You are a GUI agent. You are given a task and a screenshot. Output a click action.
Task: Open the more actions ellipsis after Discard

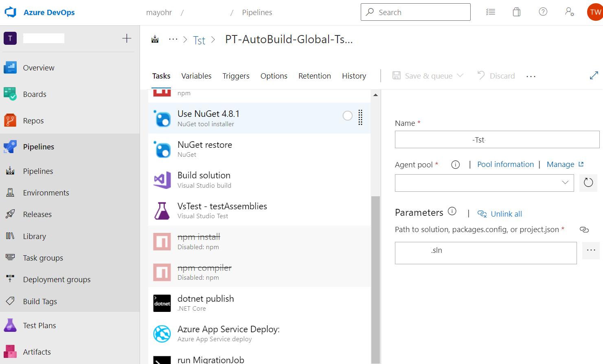click(531, 76)
